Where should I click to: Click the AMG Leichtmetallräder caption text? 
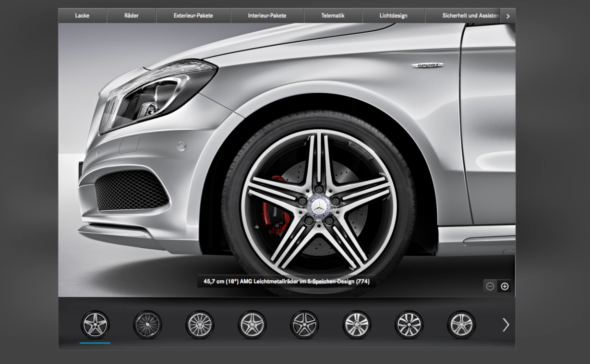287,281
